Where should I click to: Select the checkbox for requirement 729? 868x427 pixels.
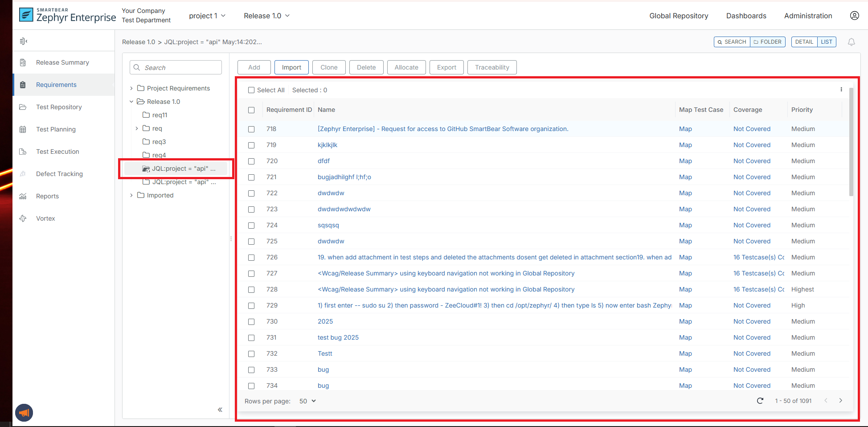(251, 306)
